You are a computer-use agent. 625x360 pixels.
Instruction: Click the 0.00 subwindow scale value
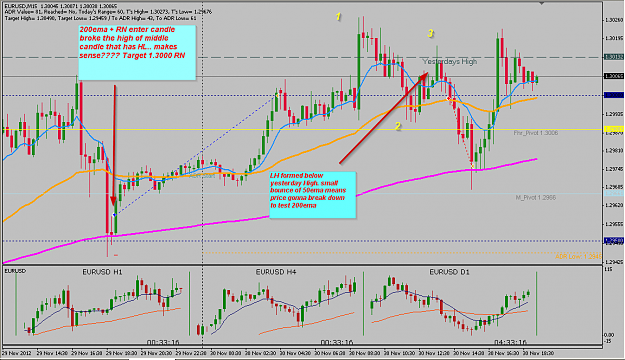[x=610, y=335]
